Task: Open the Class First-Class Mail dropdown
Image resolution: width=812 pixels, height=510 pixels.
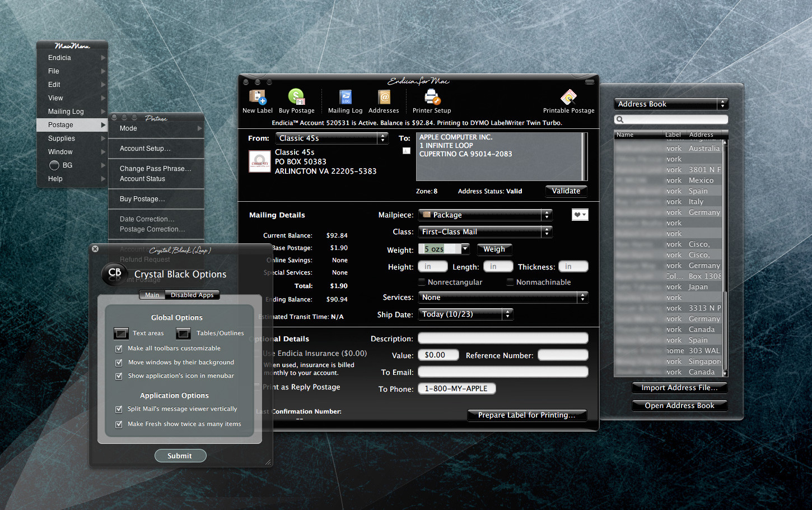Action: (x=485, y=231)
